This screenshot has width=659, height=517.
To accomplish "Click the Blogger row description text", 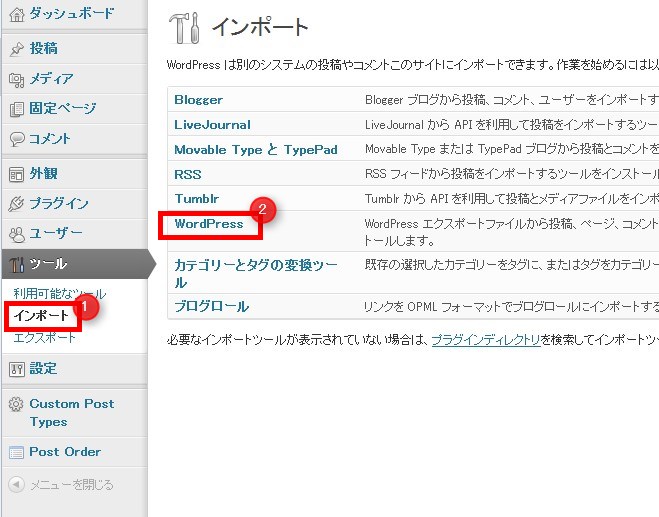I will pos(511,100).
